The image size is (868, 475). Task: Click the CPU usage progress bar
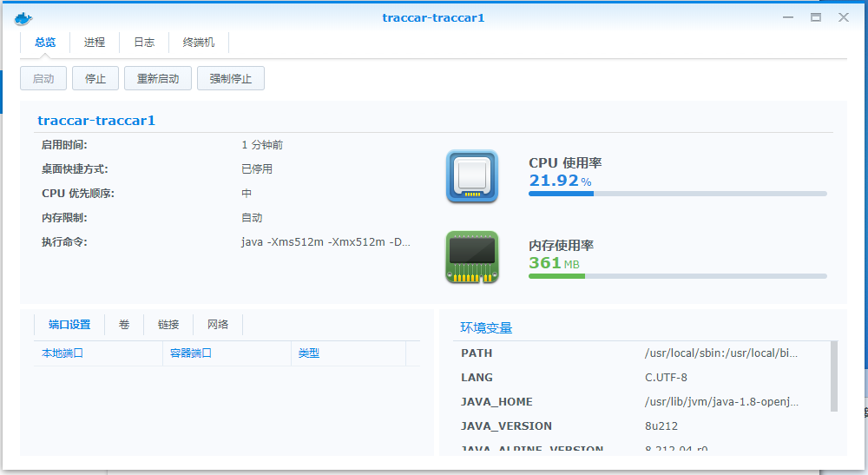pos(678,194)
